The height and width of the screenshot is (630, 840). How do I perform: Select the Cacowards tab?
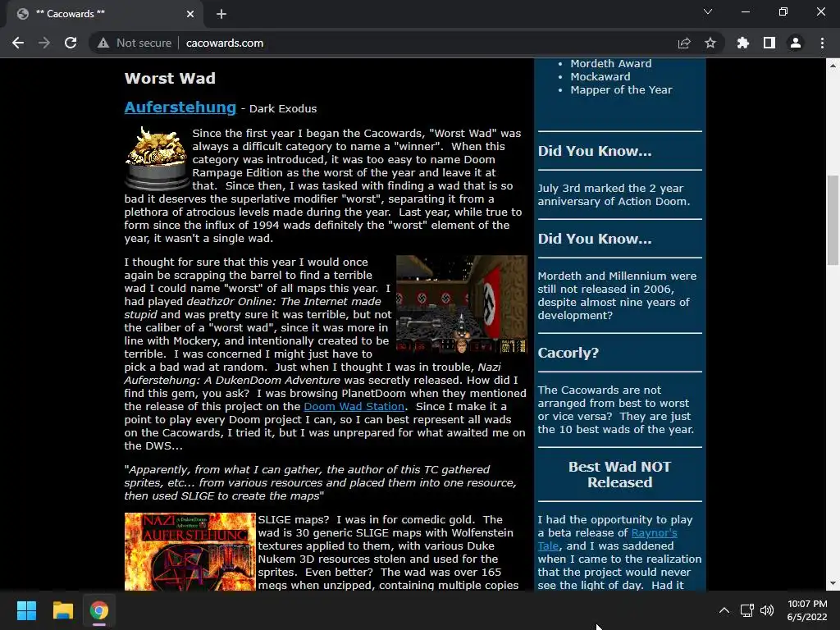(x=104, y=14)
